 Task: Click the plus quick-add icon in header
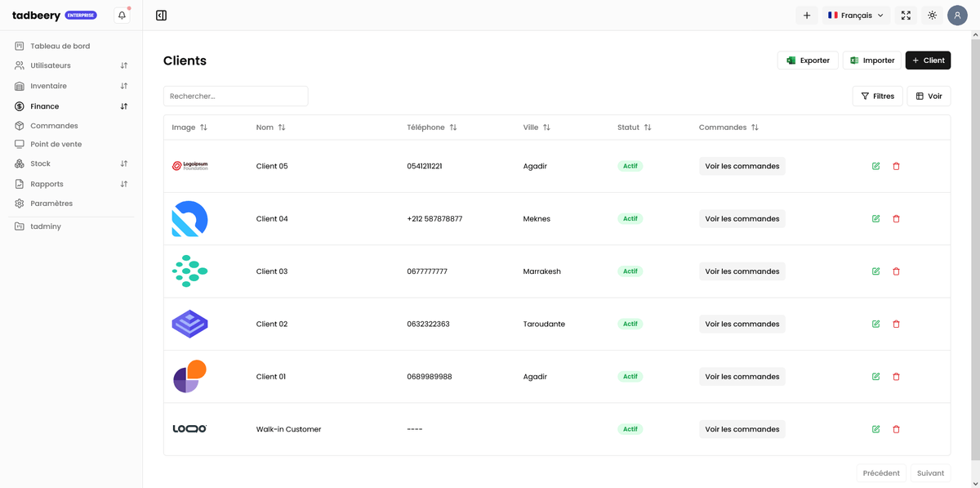click(x=806, y=16)
